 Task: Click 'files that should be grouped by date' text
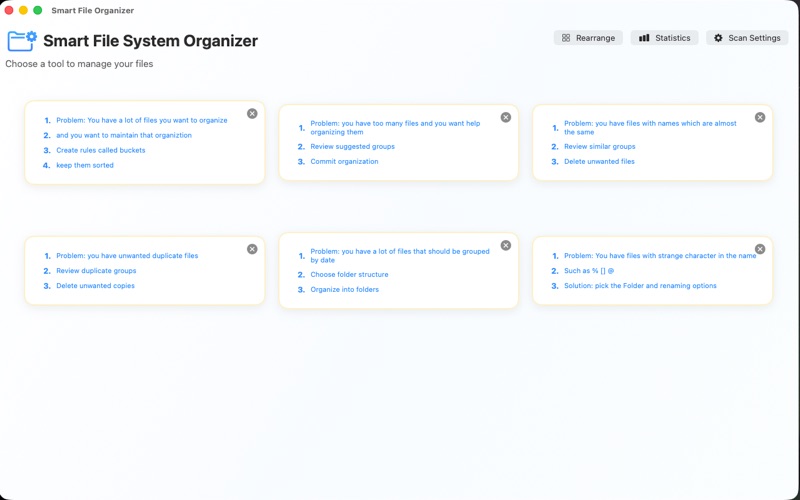click(399, 256)
